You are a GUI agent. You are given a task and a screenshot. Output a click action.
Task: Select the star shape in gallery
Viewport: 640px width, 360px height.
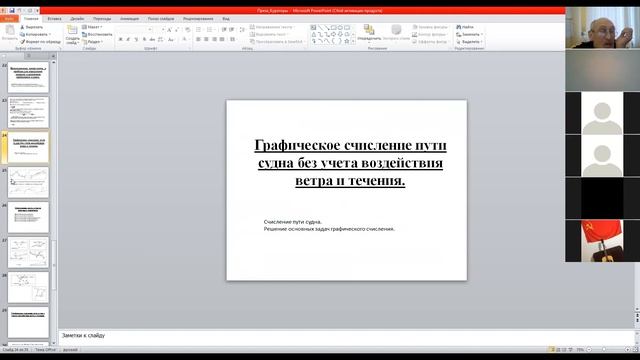(347, 41)
